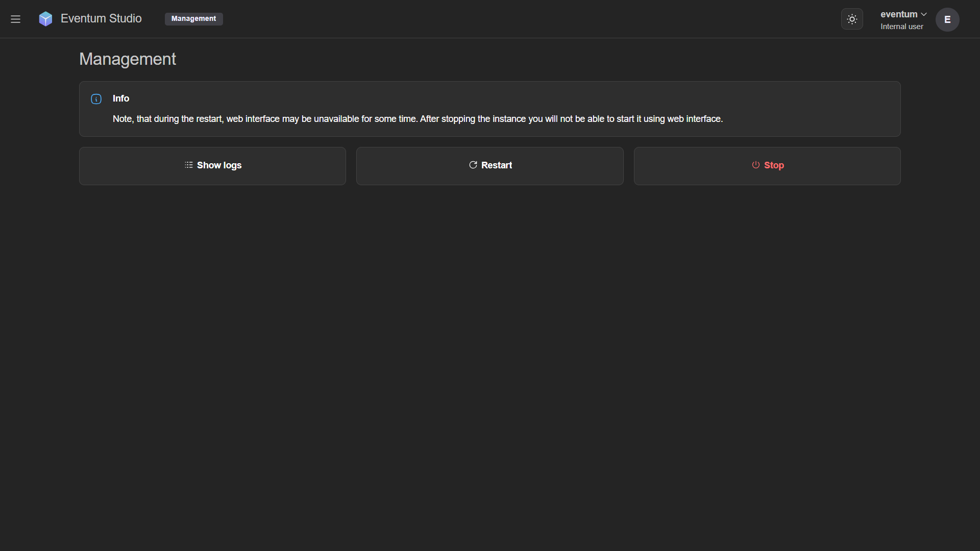Screen dimensions: 980x551
Task: Click the Management page heading
Action: [128, 59]
